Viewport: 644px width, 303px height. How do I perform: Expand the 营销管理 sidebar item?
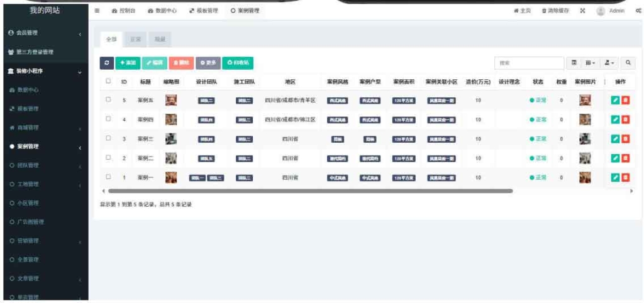pyautogui.click(x=45, y=241)
